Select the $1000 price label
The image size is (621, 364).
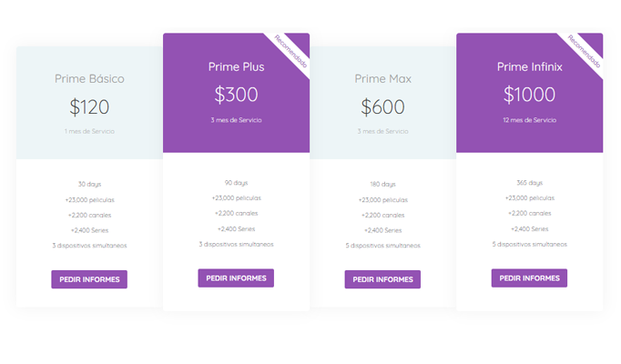(x=529, y=95)
